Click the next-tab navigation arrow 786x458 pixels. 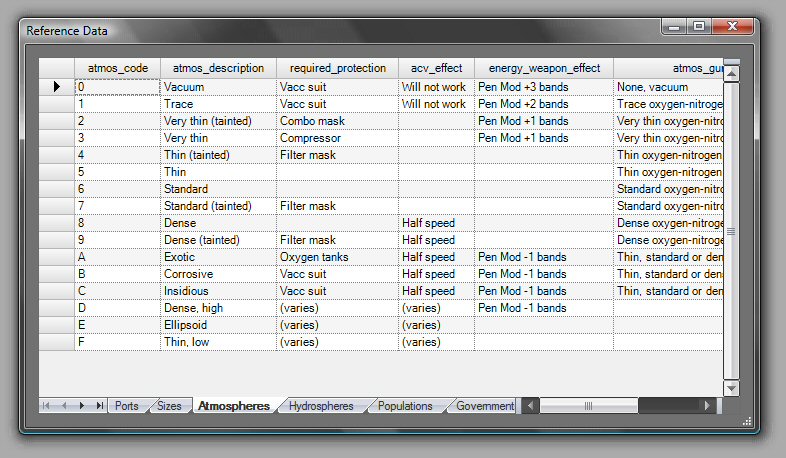pos(82,406)
